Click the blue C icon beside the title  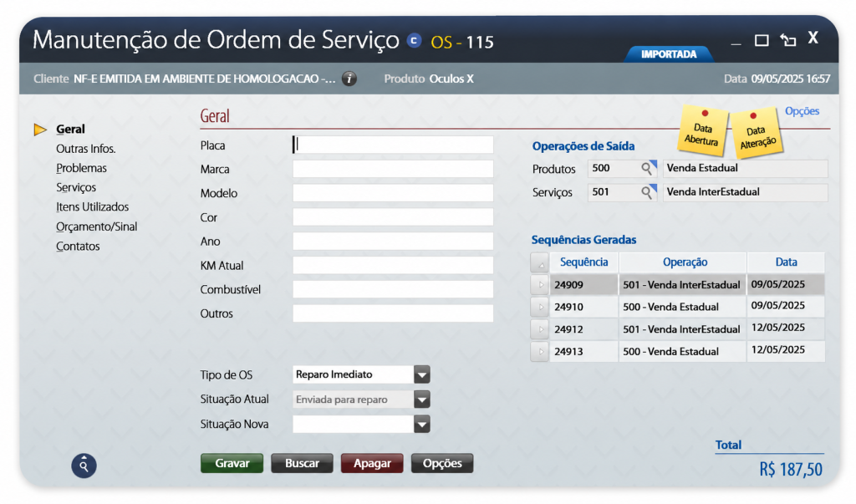pyautogui.click(x=415, y=41)
